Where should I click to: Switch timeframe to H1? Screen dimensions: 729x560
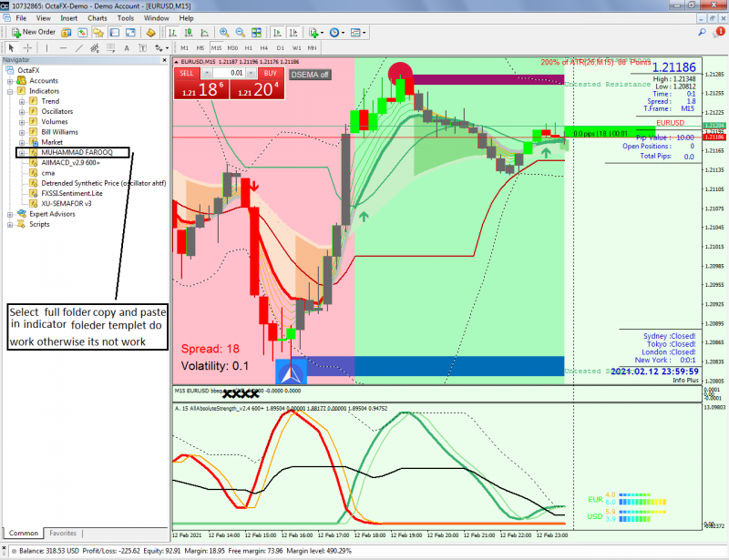tap(248, 48)
